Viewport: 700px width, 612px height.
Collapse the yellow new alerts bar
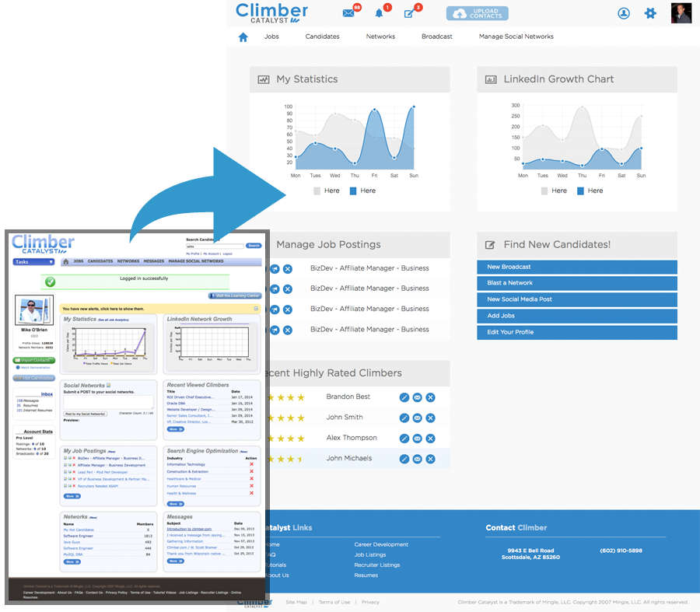[256, 309]
